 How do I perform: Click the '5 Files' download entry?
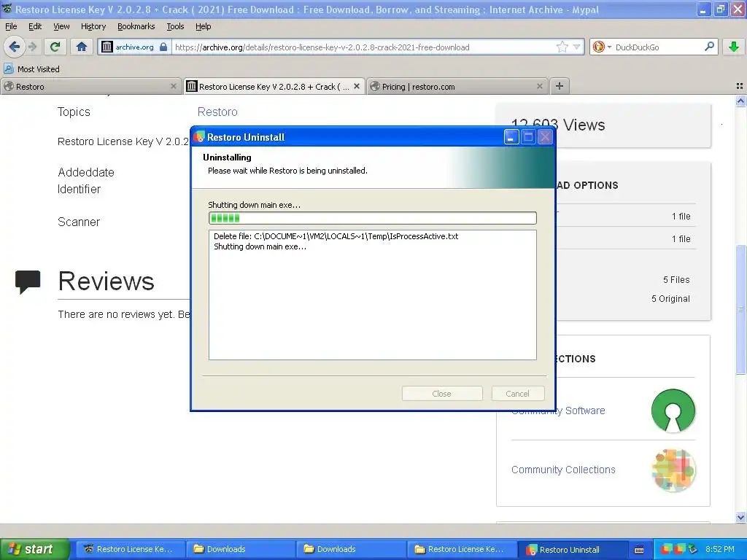tap(676, 280)
